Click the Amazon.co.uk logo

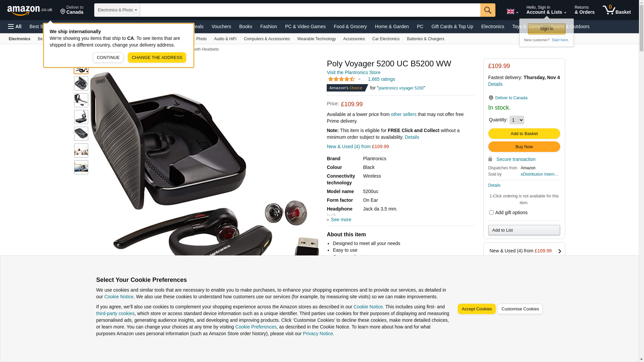coord(30,10)
